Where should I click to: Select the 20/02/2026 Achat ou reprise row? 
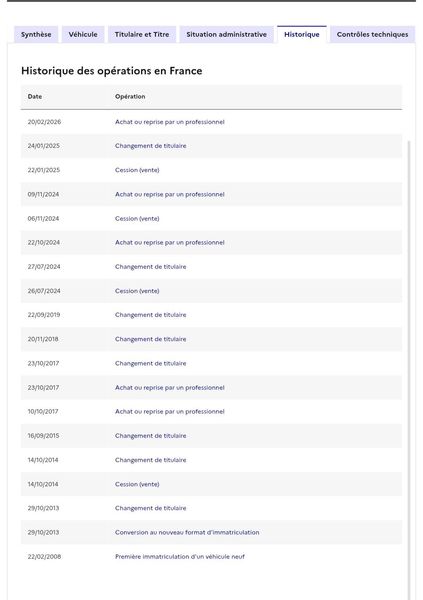[x=211, y=122]
